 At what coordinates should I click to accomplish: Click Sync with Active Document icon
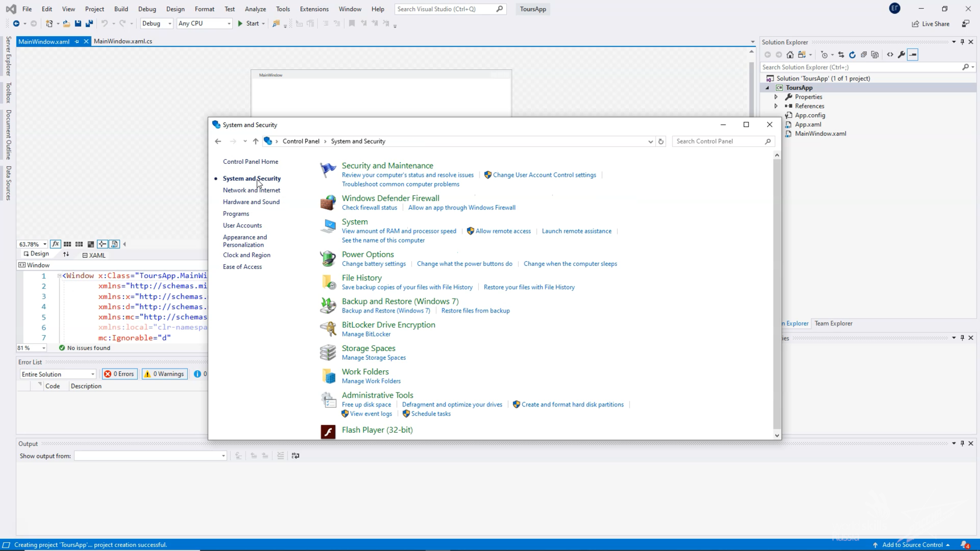[x=841, y=54]
